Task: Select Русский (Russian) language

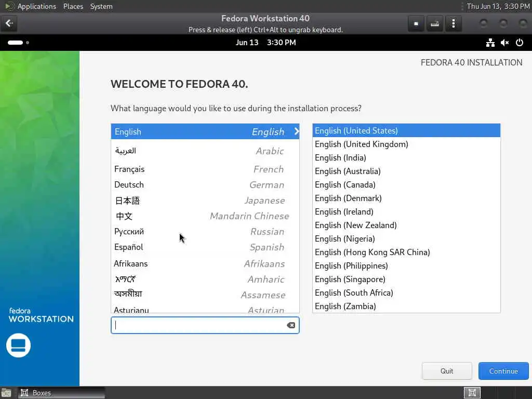Action: [205, 232]
